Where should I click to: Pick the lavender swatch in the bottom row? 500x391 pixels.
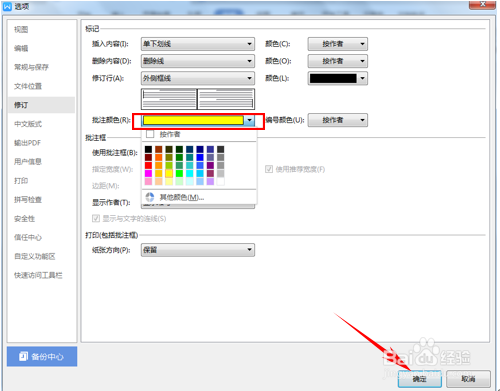click(x=210, y=181)
